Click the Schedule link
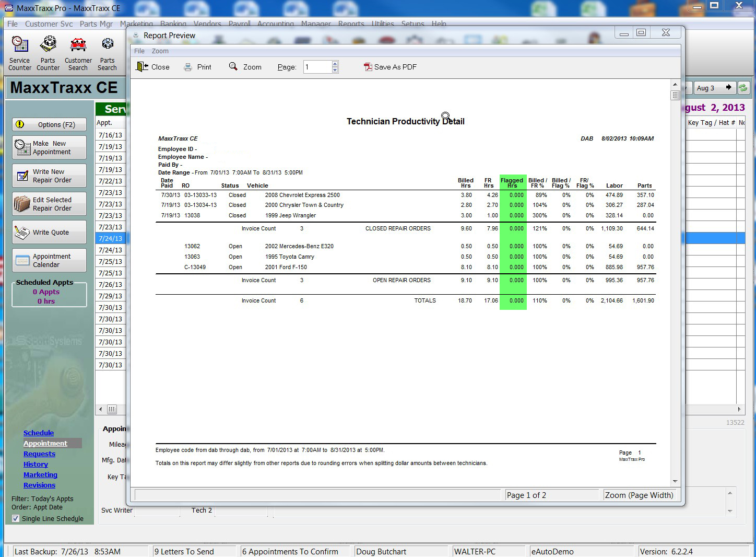 39,433
